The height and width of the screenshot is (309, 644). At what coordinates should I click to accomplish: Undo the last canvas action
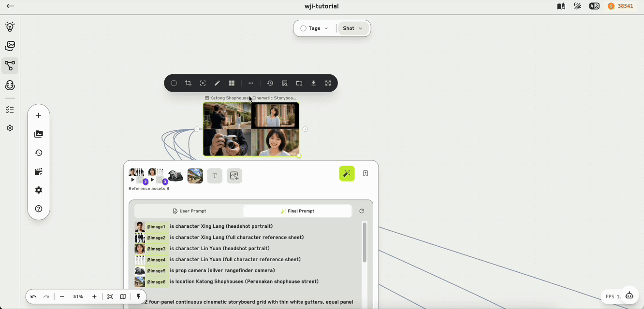pyautogui.click(x=33, y=297)
